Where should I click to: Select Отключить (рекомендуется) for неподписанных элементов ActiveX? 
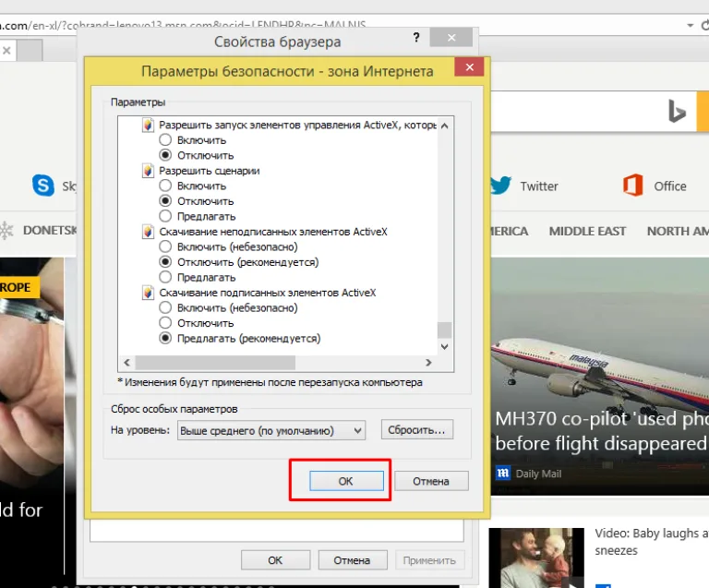click(x=165, y=262)
